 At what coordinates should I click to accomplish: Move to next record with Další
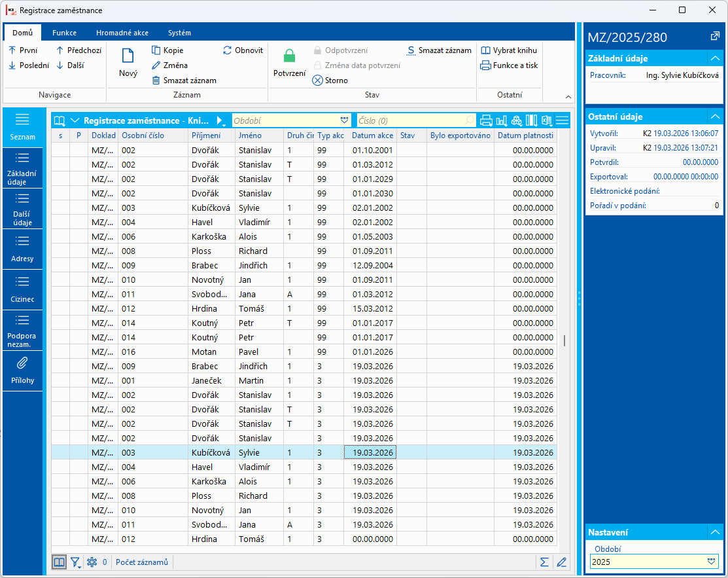click(70, 65)
